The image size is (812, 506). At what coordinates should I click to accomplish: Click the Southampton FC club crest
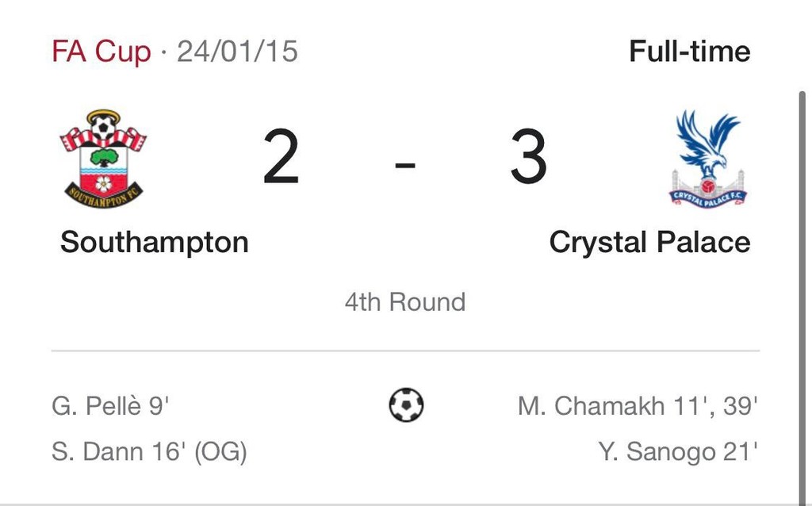pyautogui.click(x=103, y=159)
